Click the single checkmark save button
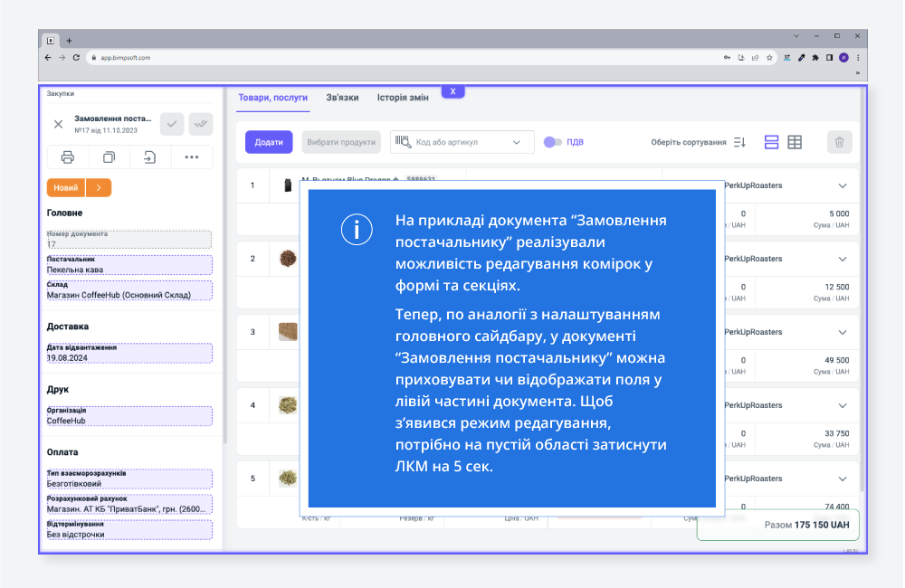Image resolution: width=905 pixels, height=588 pixels. [172, 124]
